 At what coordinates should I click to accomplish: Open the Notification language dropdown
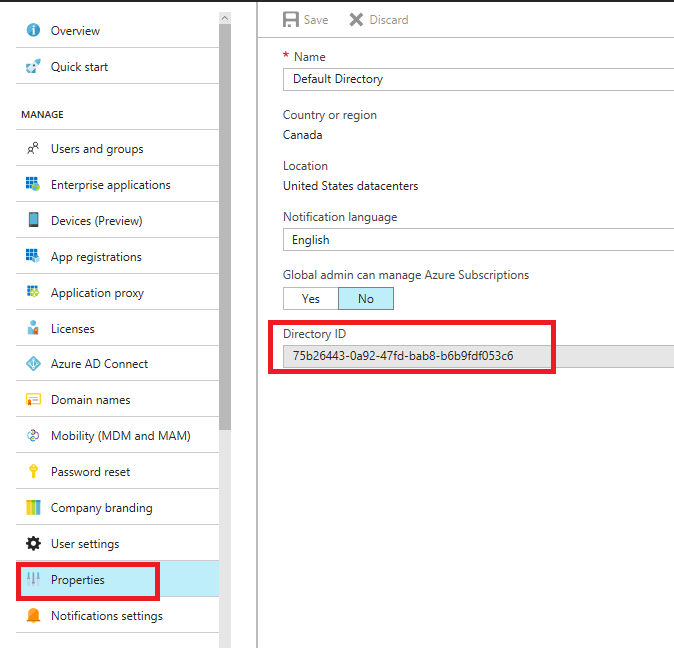[x=478, y=240]
